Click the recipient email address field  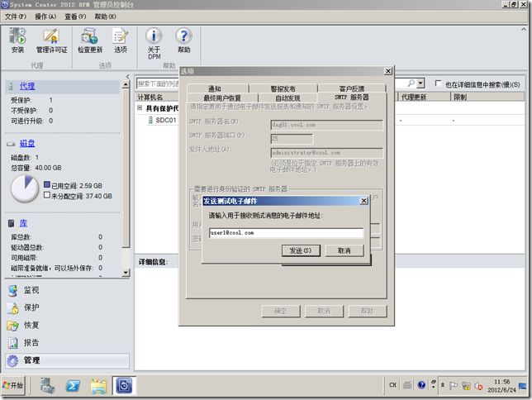point(286,232)
